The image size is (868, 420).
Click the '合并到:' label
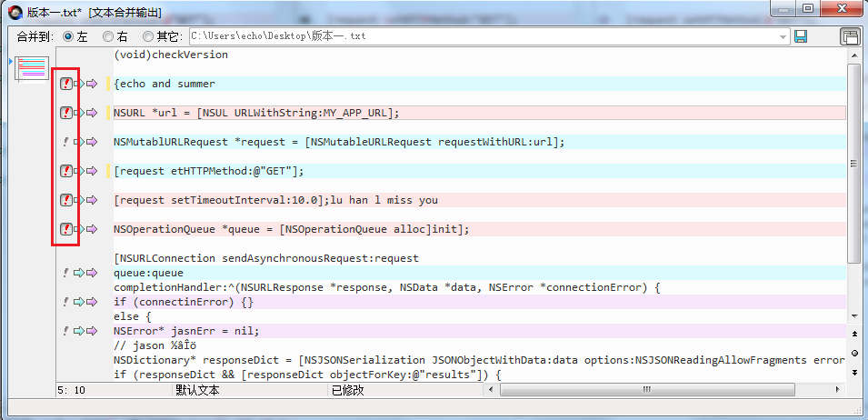pyautogui.click(x=35, y=36)
